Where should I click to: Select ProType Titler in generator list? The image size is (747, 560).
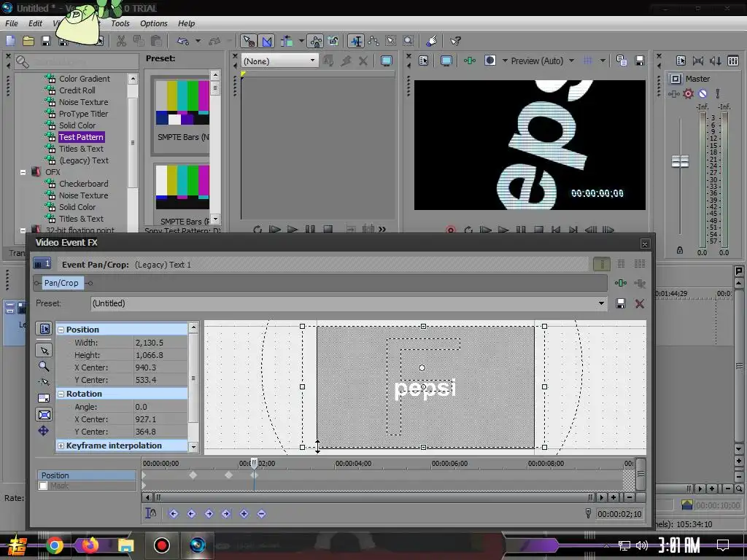click(x=83, y=114)
